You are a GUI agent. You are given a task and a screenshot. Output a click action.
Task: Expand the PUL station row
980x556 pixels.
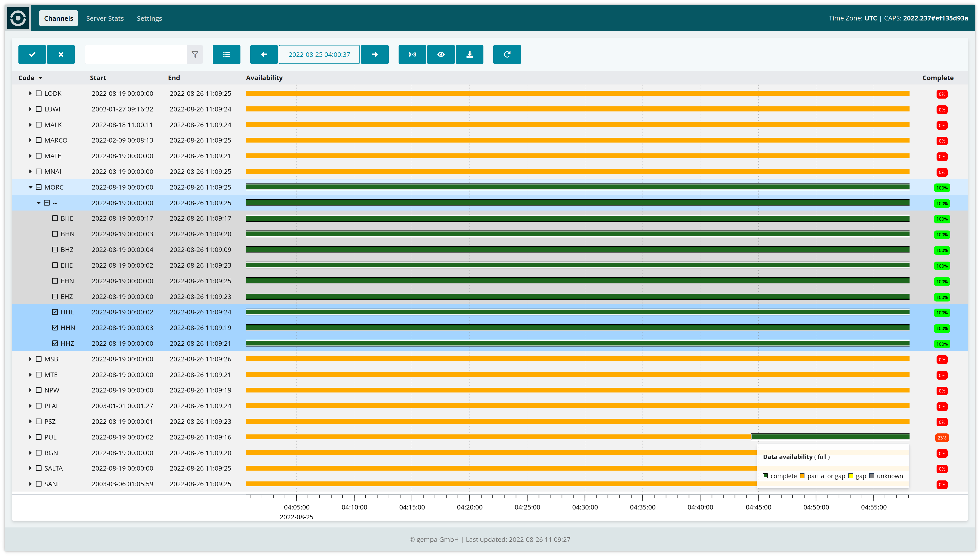[x=31, y=437]
